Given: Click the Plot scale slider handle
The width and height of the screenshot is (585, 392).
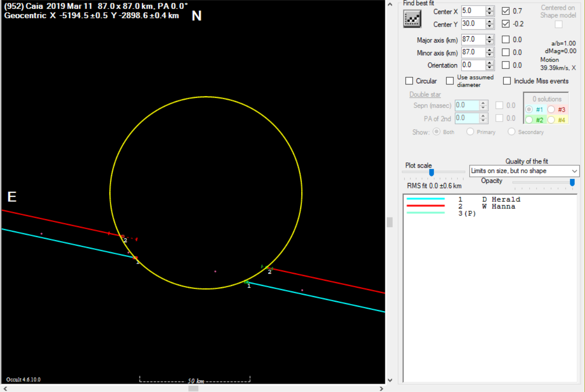Looking at the screenshot, I should coord(431,172).
